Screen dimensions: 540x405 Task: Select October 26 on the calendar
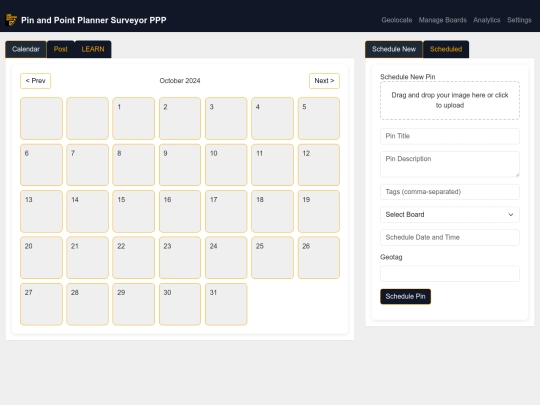click(319, 258)
